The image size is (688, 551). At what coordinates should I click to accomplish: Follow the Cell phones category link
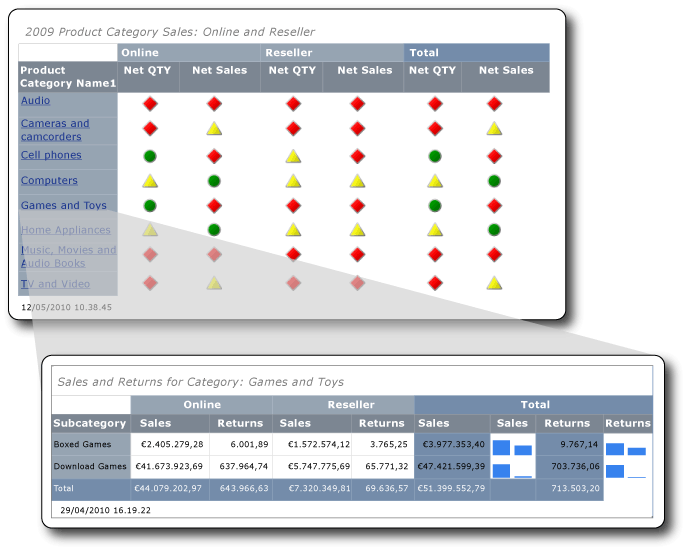pyautogui.click(x=51, y=155)
